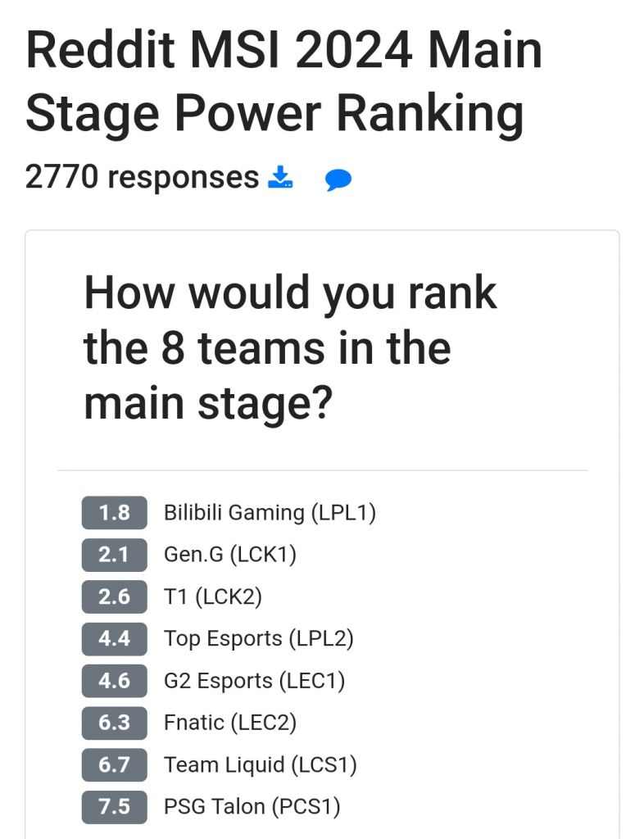The image size is (644, 839).
Task: Click the download responses icon
Action: [281, 177]
